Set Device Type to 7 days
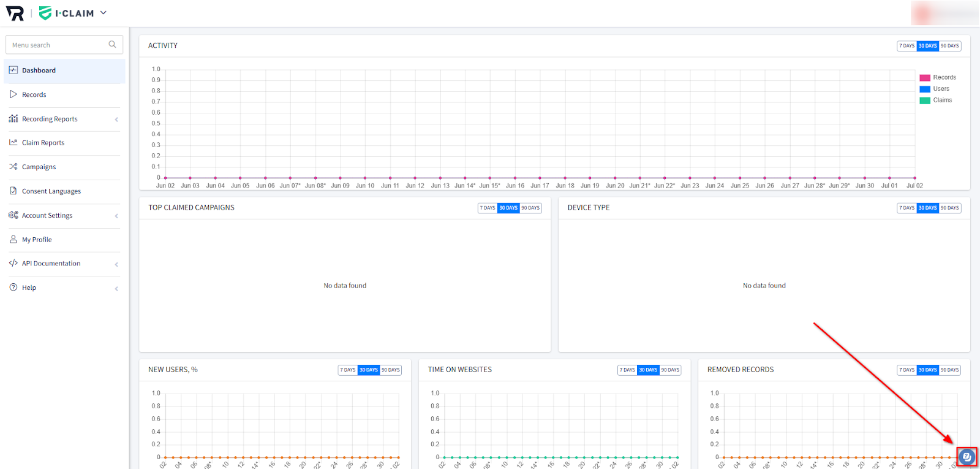 point(907,208)
